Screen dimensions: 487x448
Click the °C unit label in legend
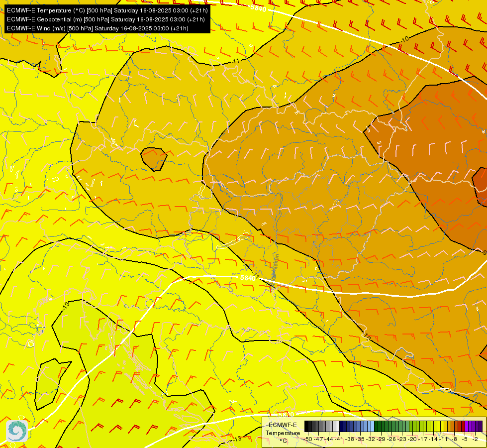pos(283,441)
